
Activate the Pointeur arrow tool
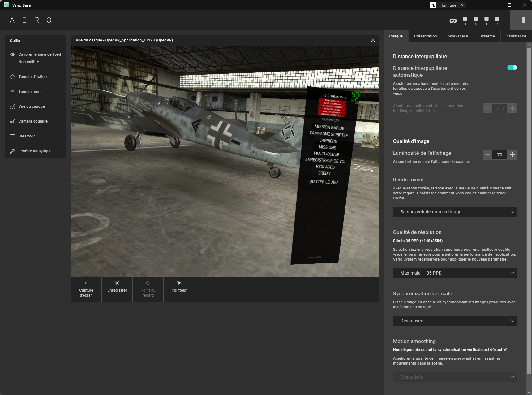(x=179, y=286)
